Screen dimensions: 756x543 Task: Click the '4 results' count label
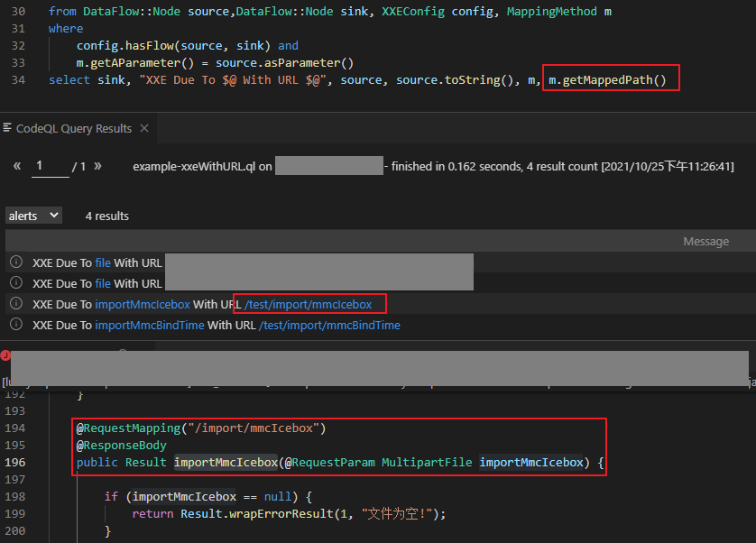107,216
